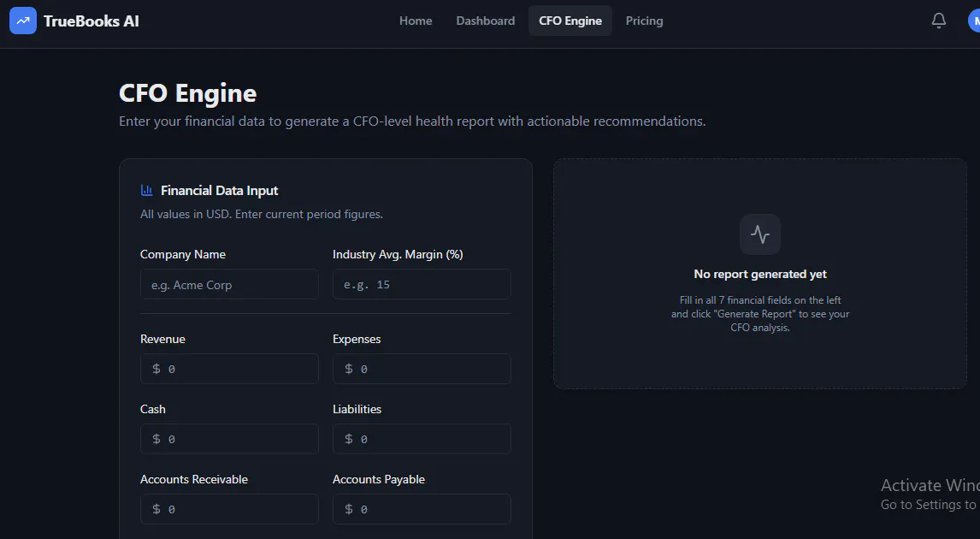Focus the Company Name input field
The width and height of the screenshot is (980, 539).
click(229, 285)
